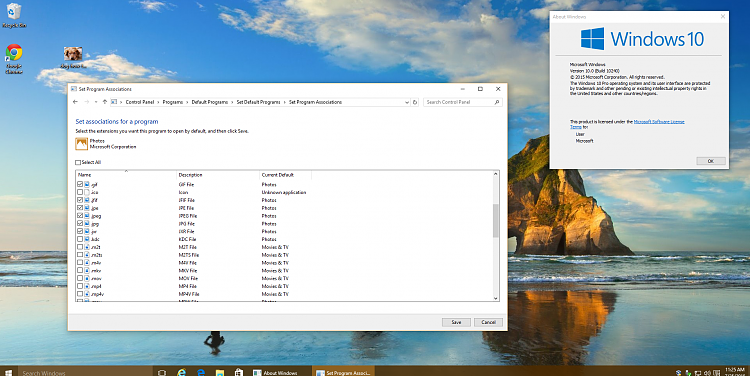
Task: Open the Google Chrome desktop shortcut
Action: 14,59
